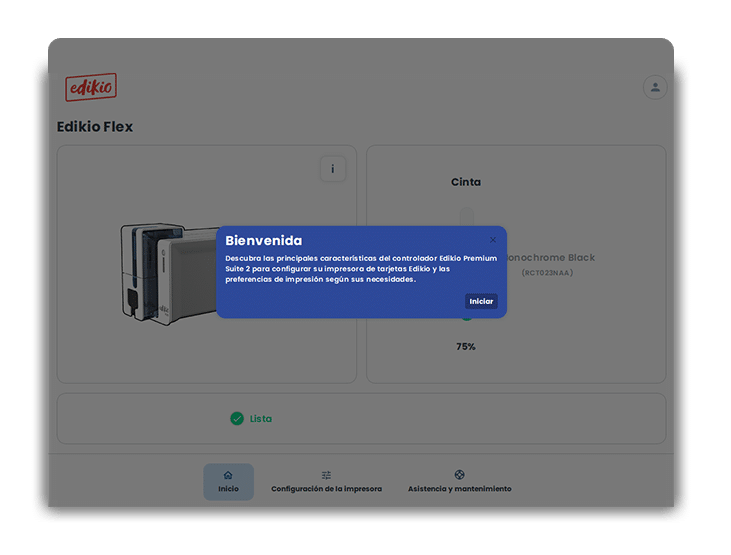731x555 pixels.
Task: Click the 75% ribbon remaining value
Action: tap(466, 347)
